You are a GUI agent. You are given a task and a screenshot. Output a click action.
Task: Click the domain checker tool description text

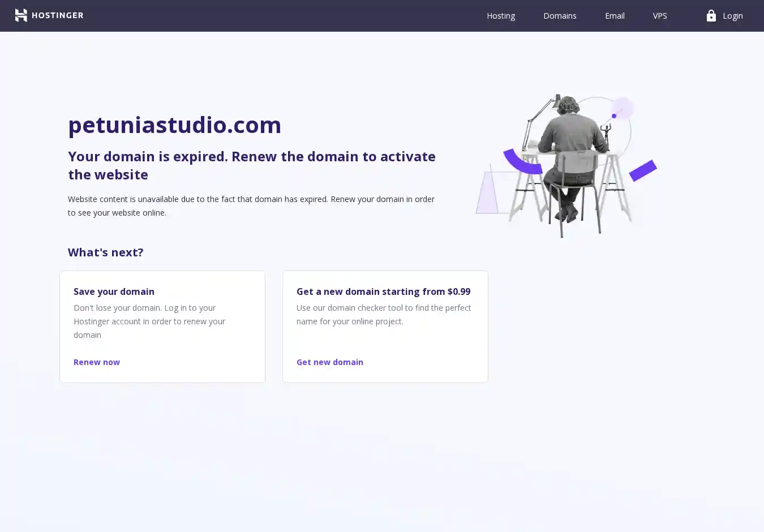click(383, 315)
